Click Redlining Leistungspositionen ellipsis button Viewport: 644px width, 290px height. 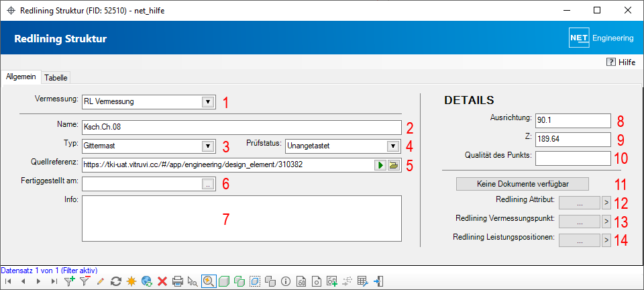tap(580, 241)
